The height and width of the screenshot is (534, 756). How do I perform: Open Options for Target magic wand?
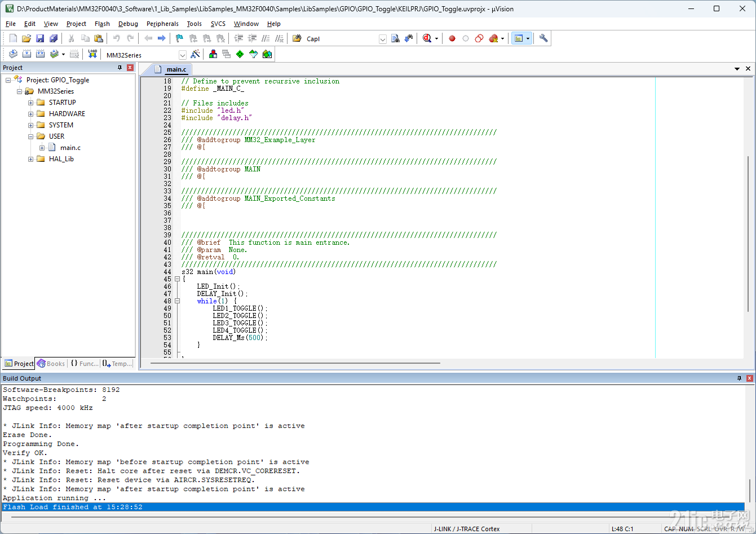coord(195,54)
